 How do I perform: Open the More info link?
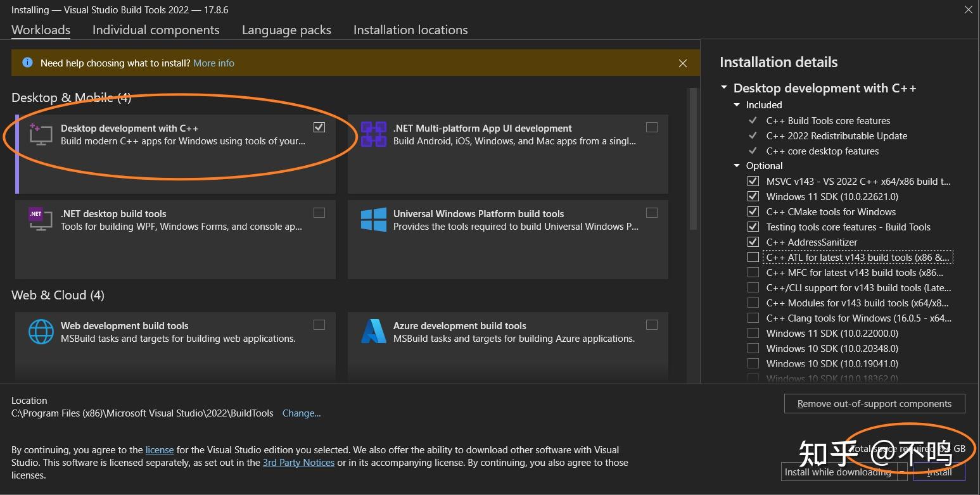(213, 63)
